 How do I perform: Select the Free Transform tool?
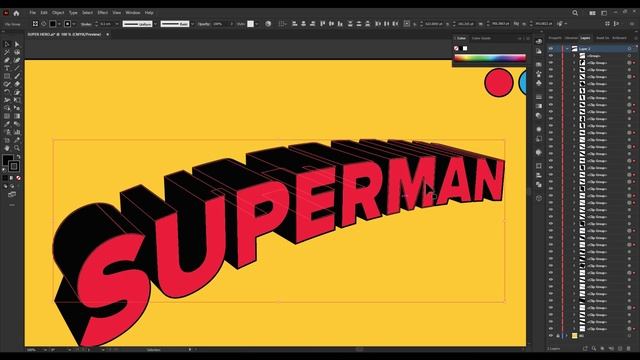click(x=17, y=100)
